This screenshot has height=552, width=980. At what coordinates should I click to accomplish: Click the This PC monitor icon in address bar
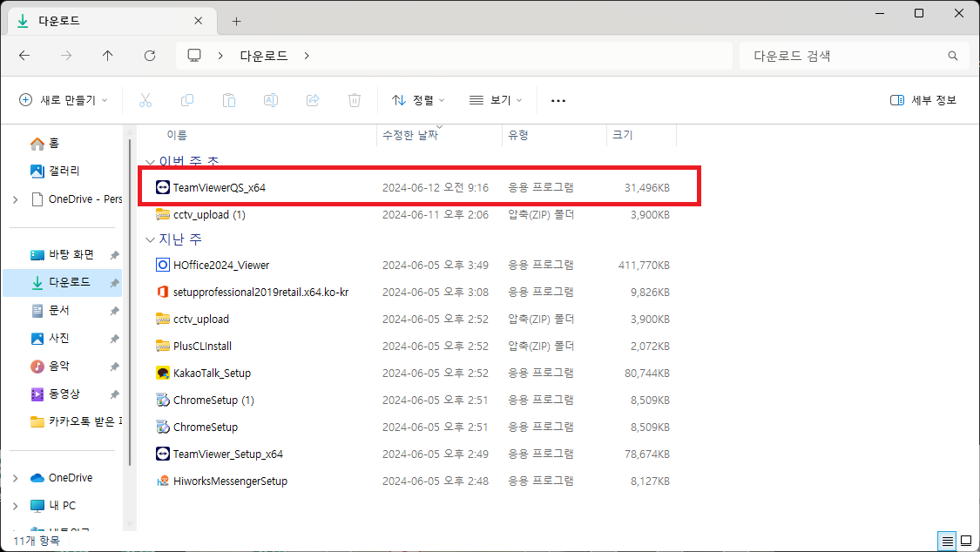tap(194, 56)
